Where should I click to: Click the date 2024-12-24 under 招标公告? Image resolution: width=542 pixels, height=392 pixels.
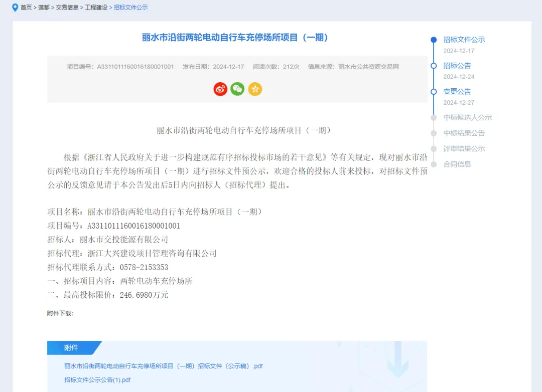pyautogui.click(x=459, y=77)
